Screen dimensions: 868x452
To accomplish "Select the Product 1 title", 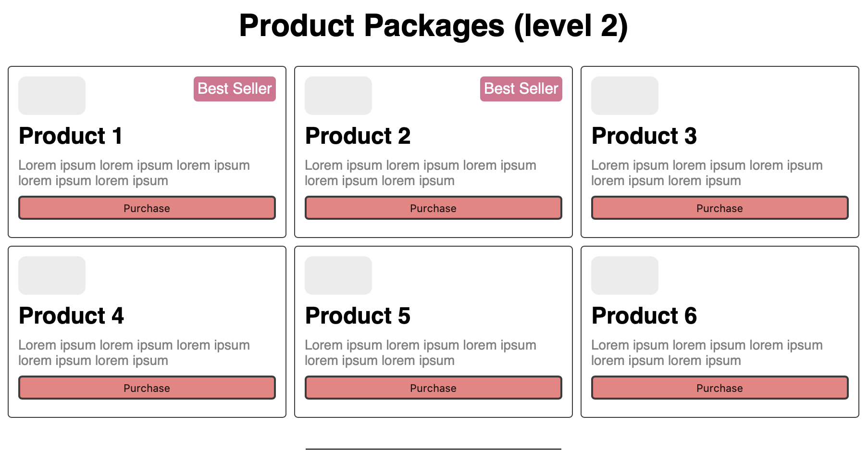I will 71,136.
